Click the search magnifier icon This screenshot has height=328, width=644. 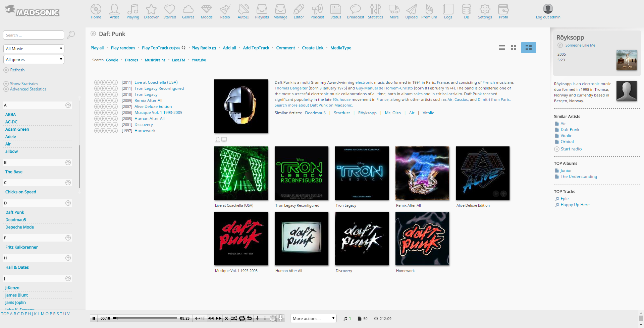click(71, 35)
